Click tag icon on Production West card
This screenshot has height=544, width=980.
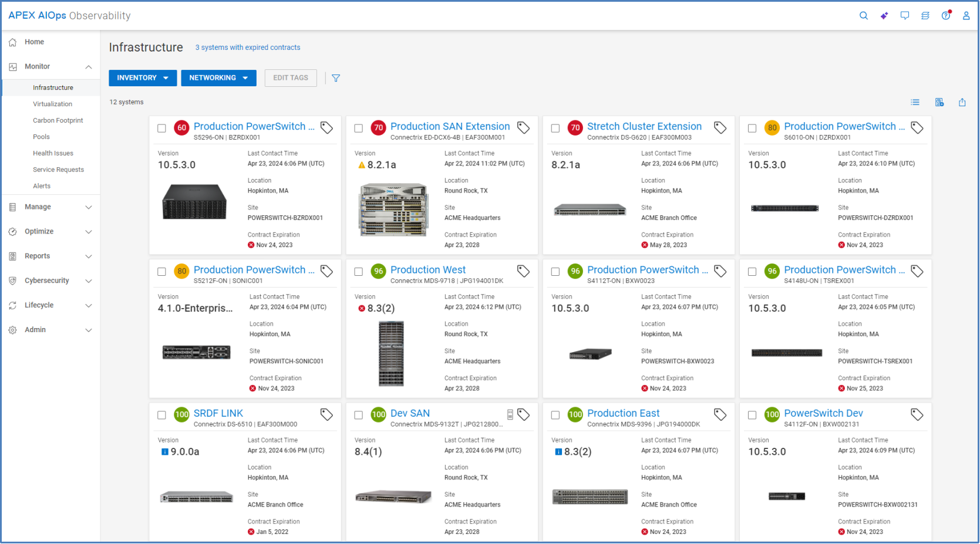pos(523,271)
